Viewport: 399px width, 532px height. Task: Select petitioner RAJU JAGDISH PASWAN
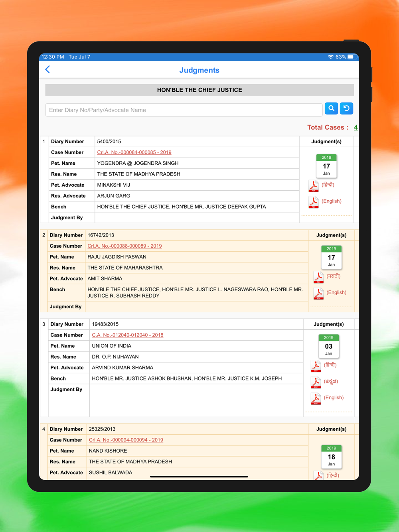click(117, 257)
